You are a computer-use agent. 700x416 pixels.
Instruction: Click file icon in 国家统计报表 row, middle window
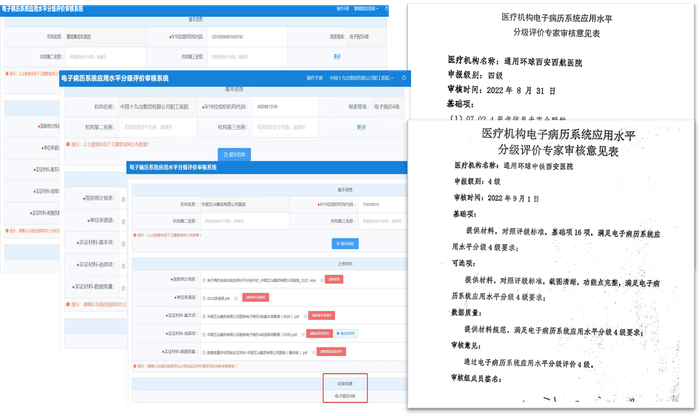coord(123,200)
